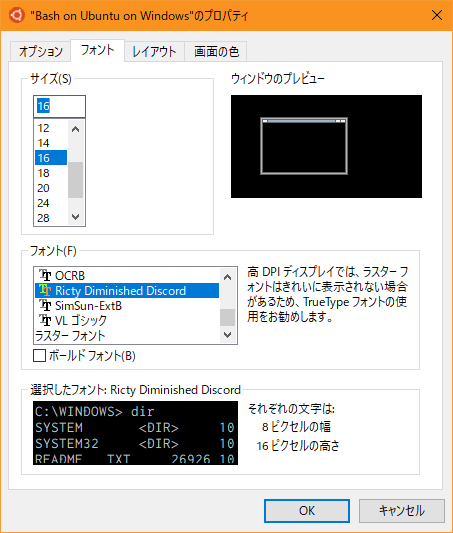Open the レイアウト tab
This screenshot has height=533, width=453.
tap(154, 52)
